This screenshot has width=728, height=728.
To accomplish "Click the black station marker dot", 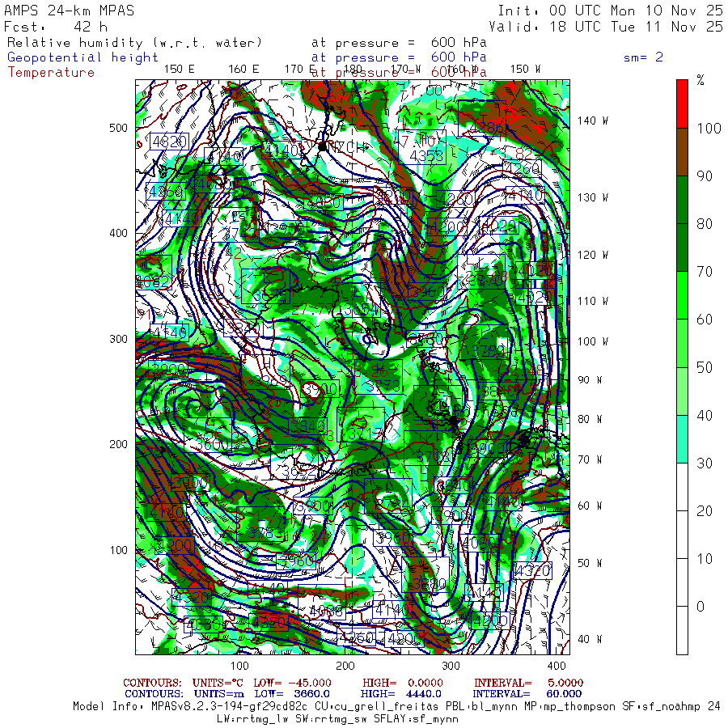I will (x=322, y=146).
